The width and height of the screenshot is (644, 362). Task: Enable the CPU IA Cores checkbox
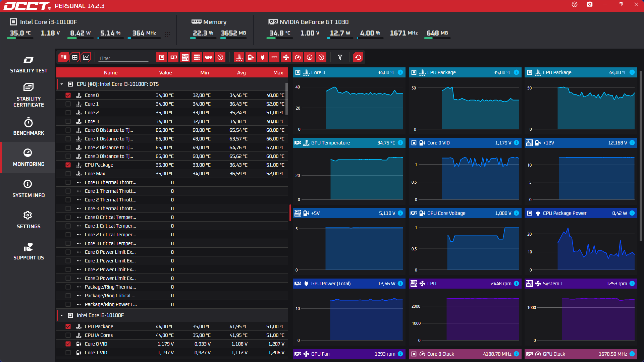tap(68, 335)
